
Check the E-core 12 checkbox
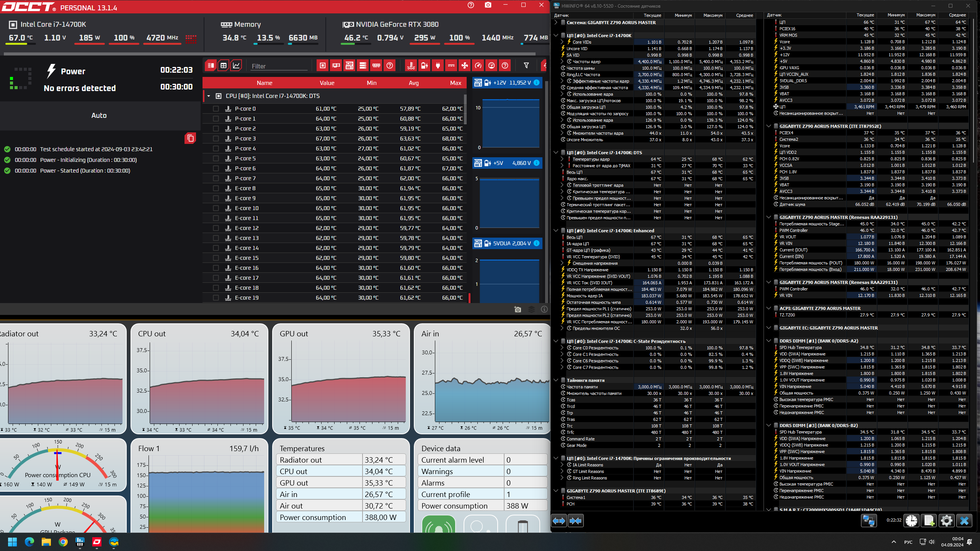coord(216,228)
